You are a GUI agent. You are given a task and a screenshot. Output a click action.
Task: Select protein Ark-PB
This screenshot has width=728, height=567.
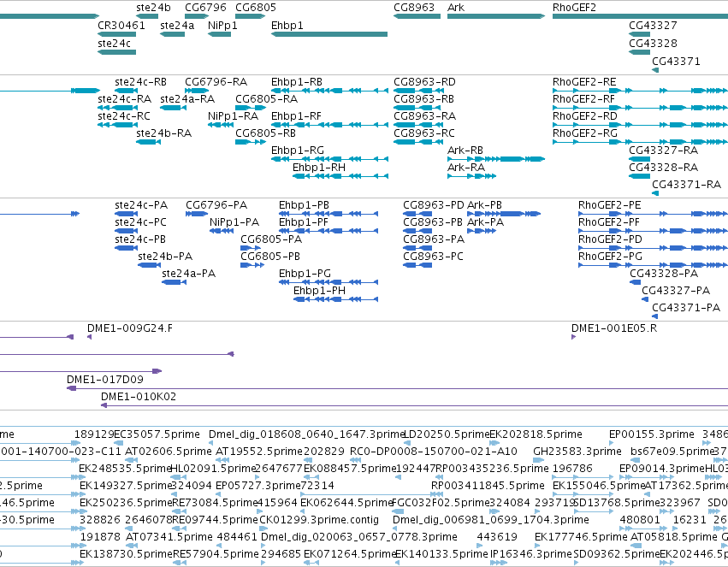(x=504, y=214)
